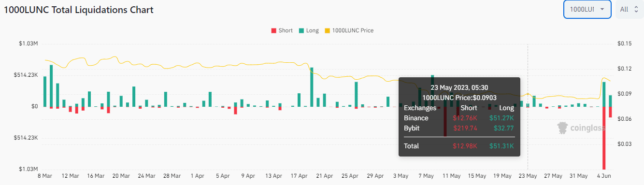Viewport: 644px width, 185px height.
Task: Click the '29 Apr' x-axis date label
Action: (375, 176)
